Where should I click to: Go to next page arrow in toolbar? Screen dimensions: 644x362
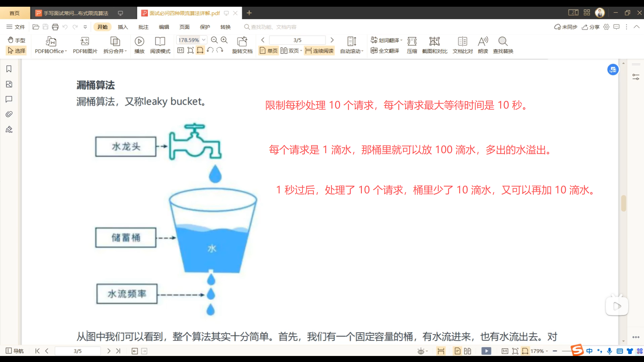[332, 40]
